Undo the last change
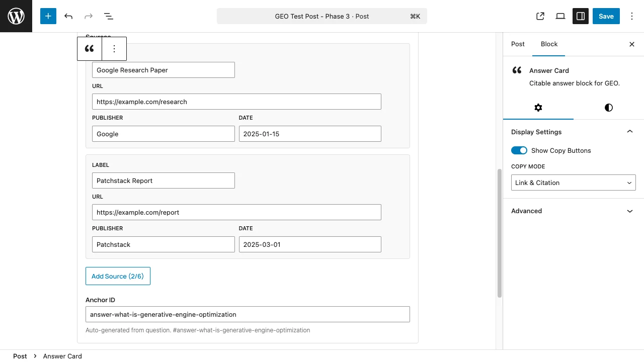This screenshot has width=644, height=362. pos(68,16)
